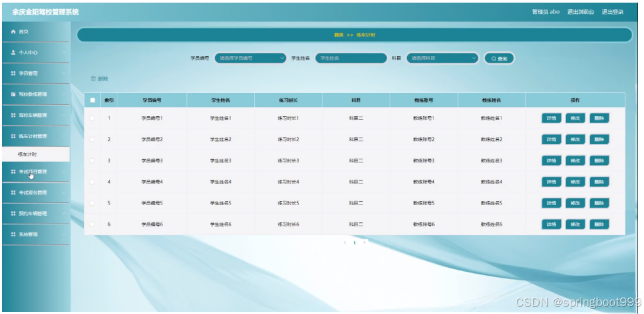
Task: Click cell 学员编号6
Action: point(152,224)
